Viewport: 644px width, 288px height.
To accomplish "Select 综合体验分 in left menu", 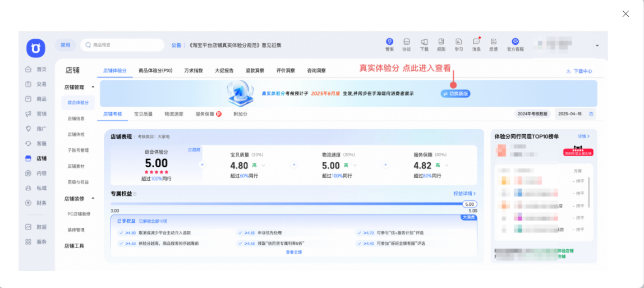I will point(77,102).
